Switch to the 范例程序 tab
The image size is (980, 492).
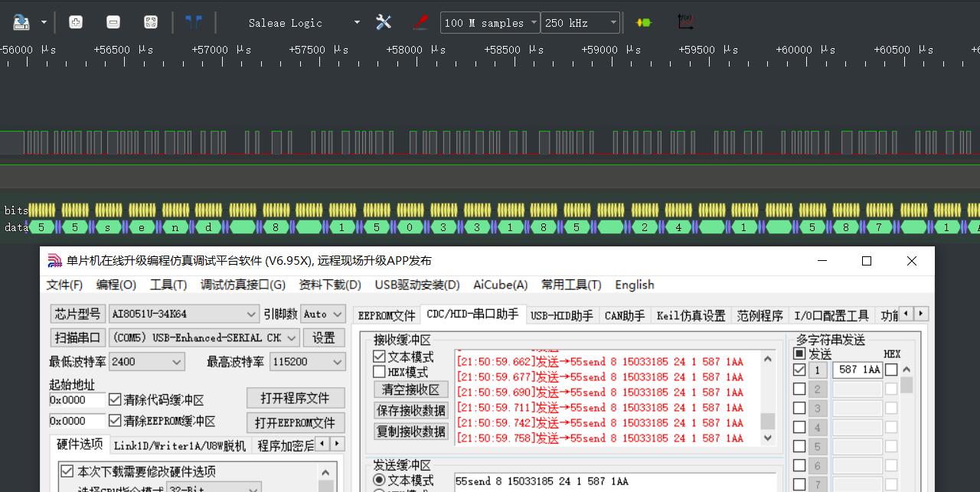click(760, 315)
